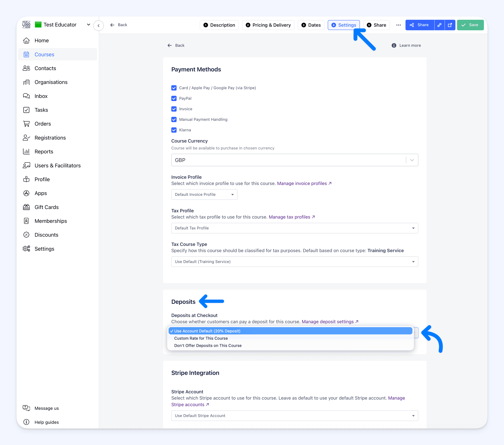This screenshot has width=504, height=445.
Task: Uncheck the Invoice payment method
Action: (x=174, y=109)
